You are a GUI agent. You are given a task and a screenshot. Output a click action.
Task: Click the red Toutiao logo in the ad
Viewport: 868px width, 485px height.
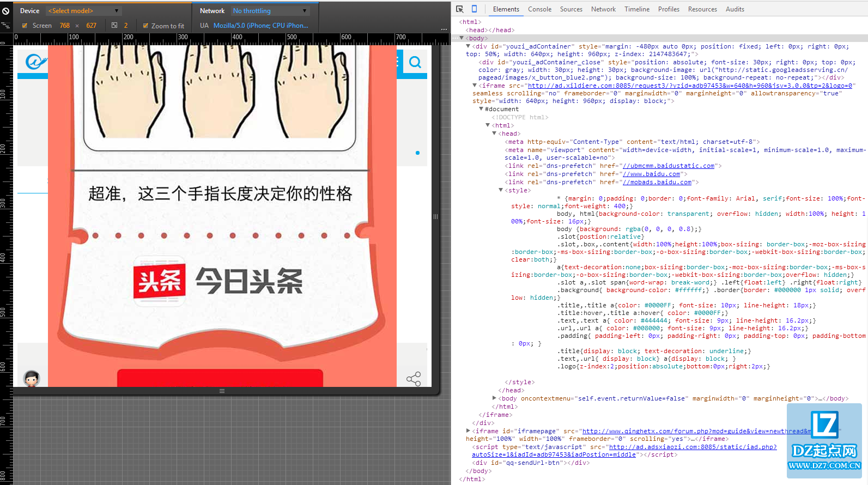coord(160,281)
